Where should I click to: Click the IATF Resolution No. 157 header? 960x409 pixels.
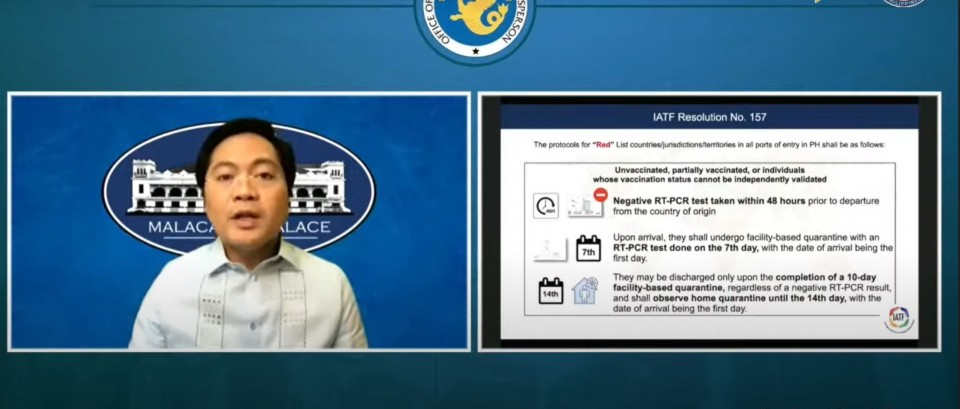[x=708, y=117]
